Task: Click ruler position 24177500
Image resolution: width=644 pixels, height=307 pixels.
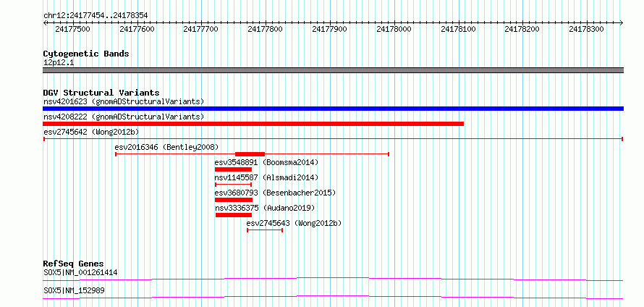Action: pos(72,30)
